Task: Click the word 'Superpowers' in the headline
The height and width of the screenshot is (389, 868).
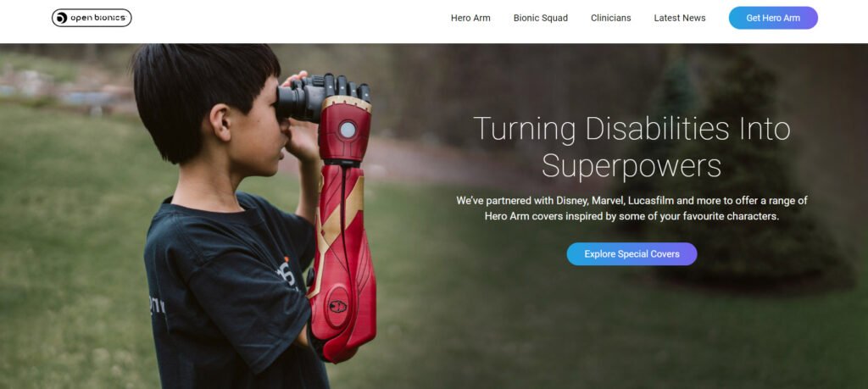Action: (632, 165)
